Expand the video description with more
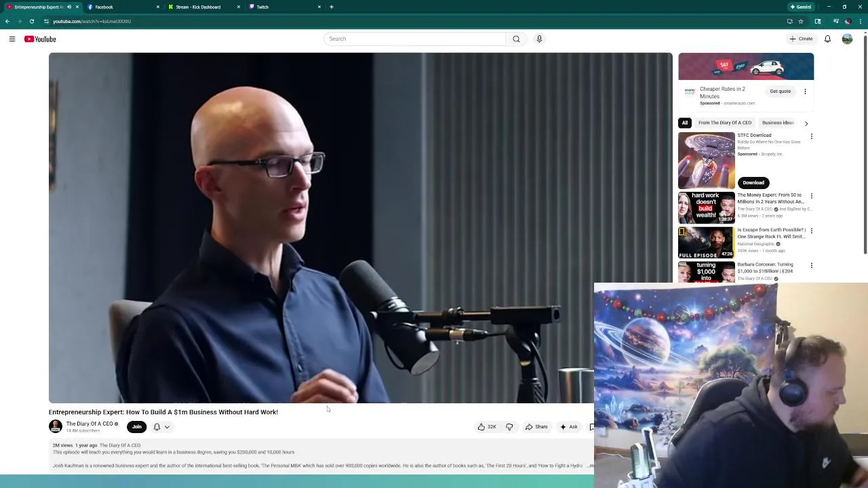Image resolution: width=868 pixels, height=488 pixels. 589,466
